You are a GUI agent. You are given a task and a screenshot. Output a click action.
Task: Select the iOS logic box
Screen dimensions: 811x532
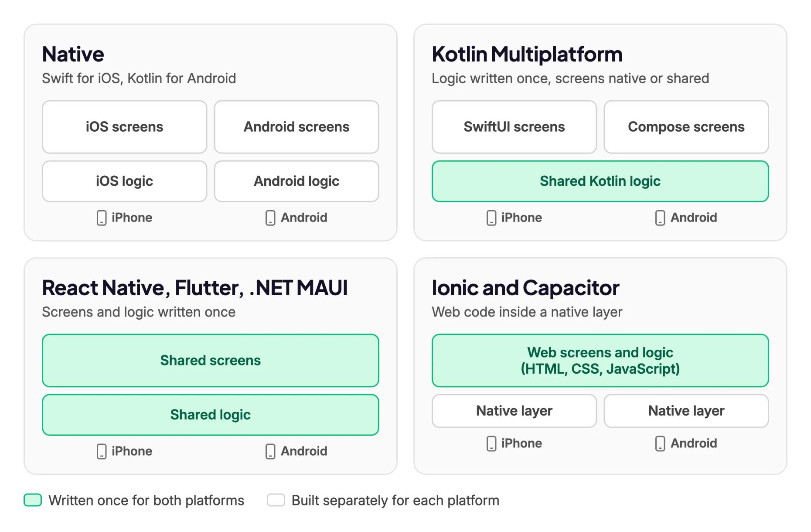[x=125, y=181]
